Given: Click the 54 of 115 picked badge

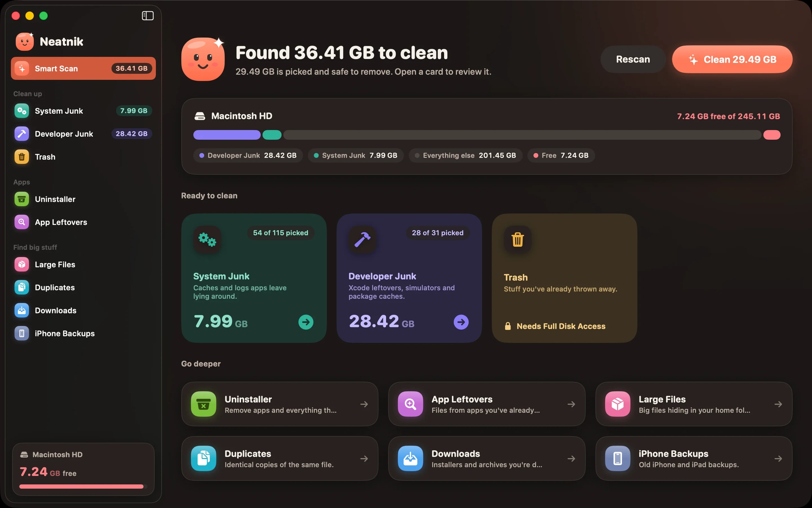Looking at the screenshot, I should (x=281, y=233).
